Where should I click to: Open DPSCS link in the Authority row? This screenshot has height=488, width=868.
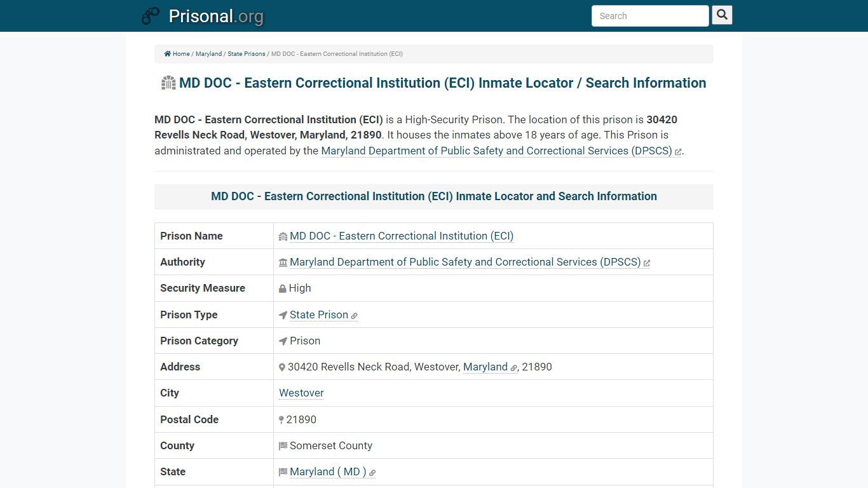(465, 262)
